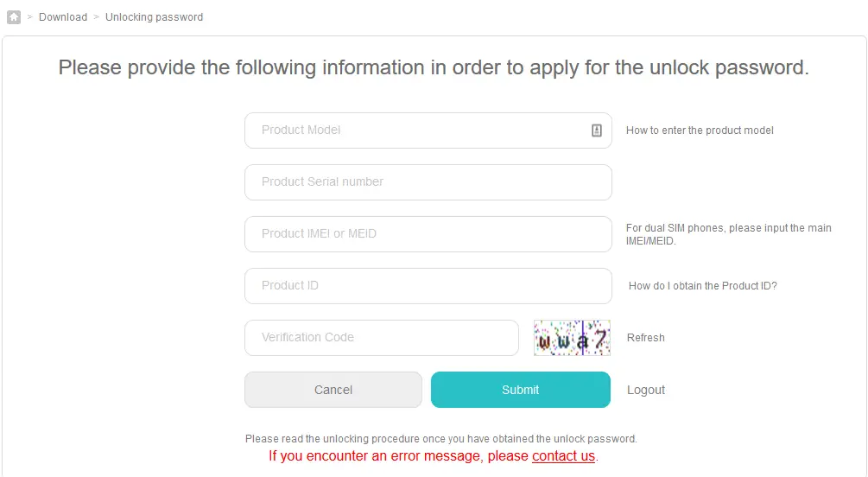Open the red 'contact us' link

[x=563, y=456]
